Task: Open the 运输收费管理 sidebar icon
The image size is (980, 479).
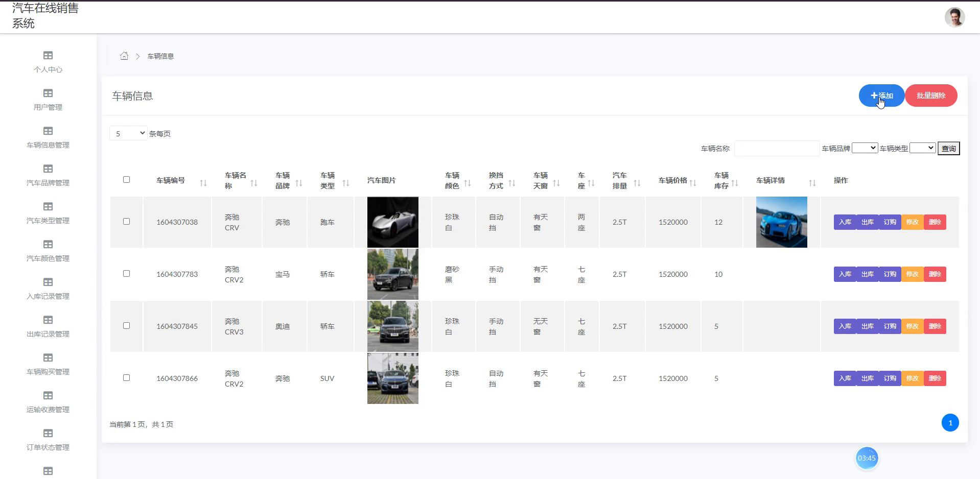Action: tap(48, 395)
